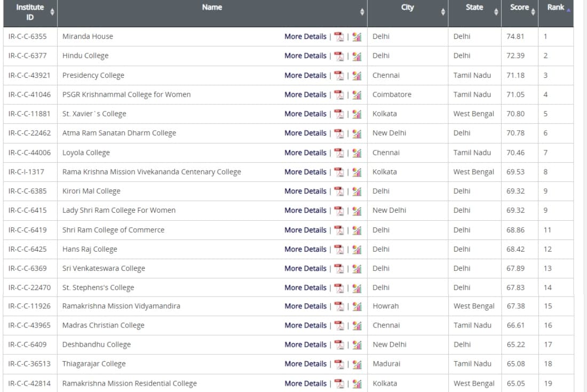Toggle sort order of the Rank column

point(568,9)
